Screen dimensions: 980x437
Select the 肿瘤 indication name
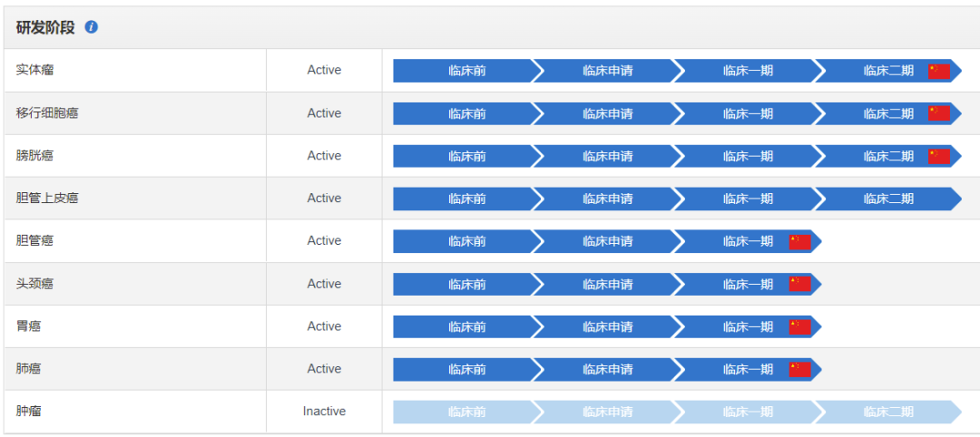[x=29, y=412]
